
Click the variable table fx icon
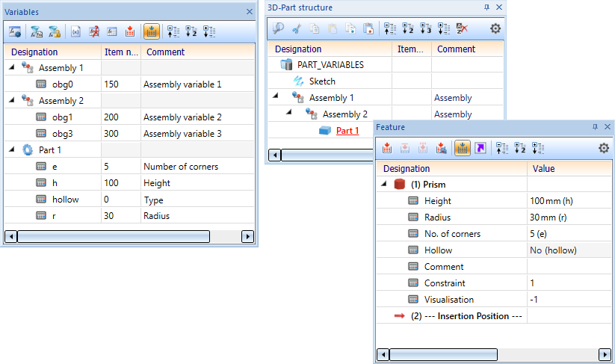pos(112,31)
